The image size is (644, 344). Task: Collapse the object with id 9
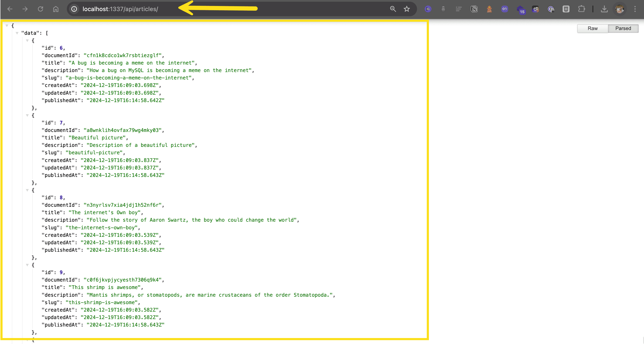click(27, 265)
